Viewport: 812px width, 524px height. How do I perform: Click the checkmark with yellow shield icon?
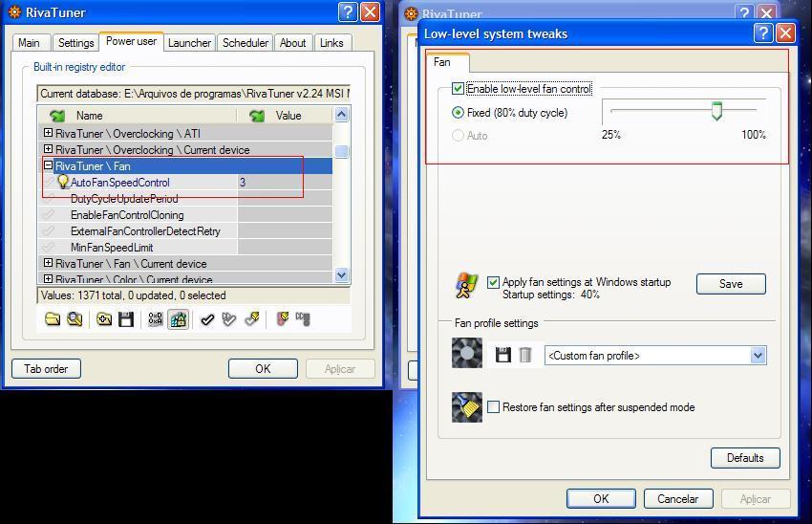[x=253, y=318]
